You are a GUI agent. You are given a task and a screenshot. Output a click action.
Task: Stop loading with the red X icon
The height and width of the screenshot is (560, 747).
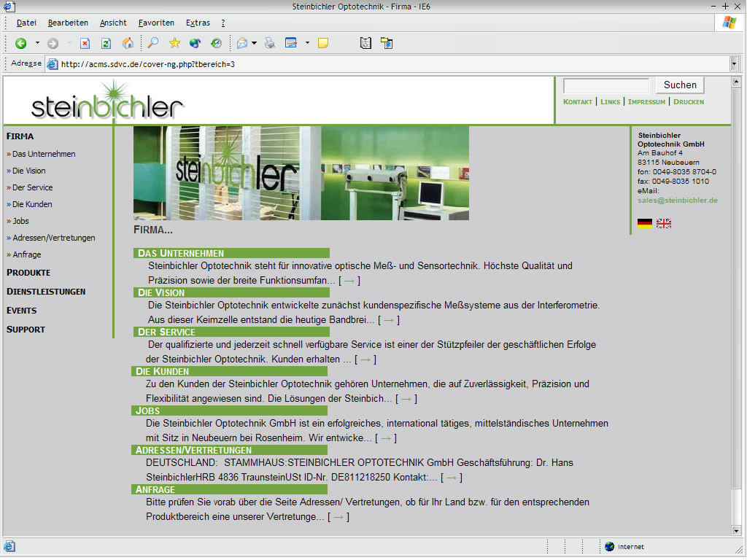tap(85, 43)
